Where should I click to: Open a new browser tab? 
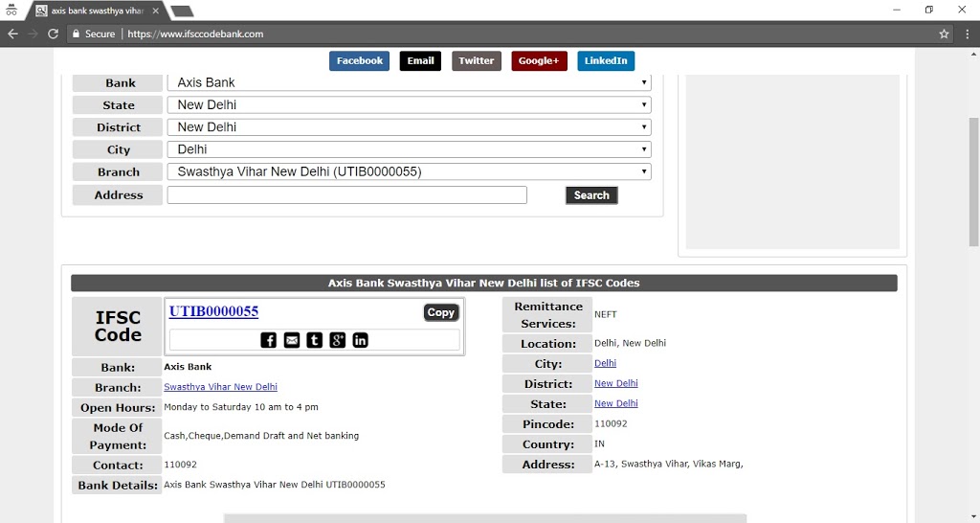click(182, 11)
